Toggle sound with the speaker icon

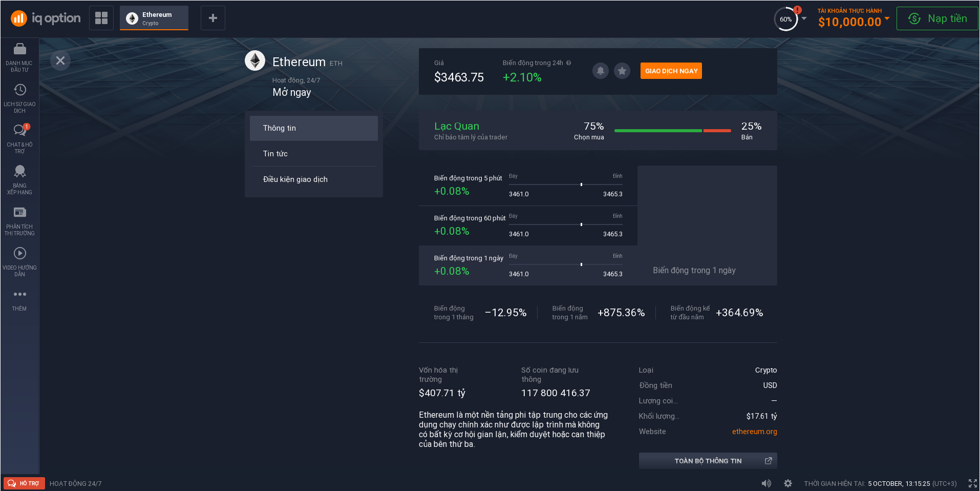[x=766, y=483]
